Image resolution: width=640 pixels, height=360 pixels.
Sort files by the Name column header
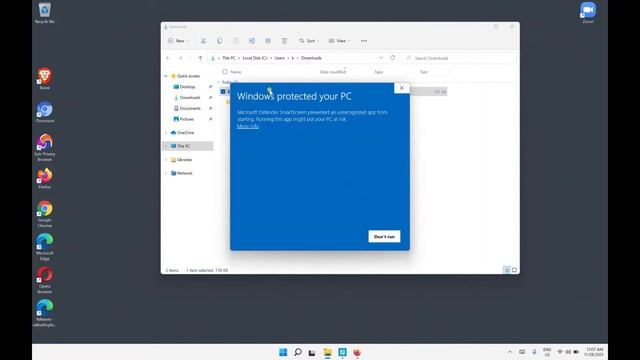click(236, 72)
